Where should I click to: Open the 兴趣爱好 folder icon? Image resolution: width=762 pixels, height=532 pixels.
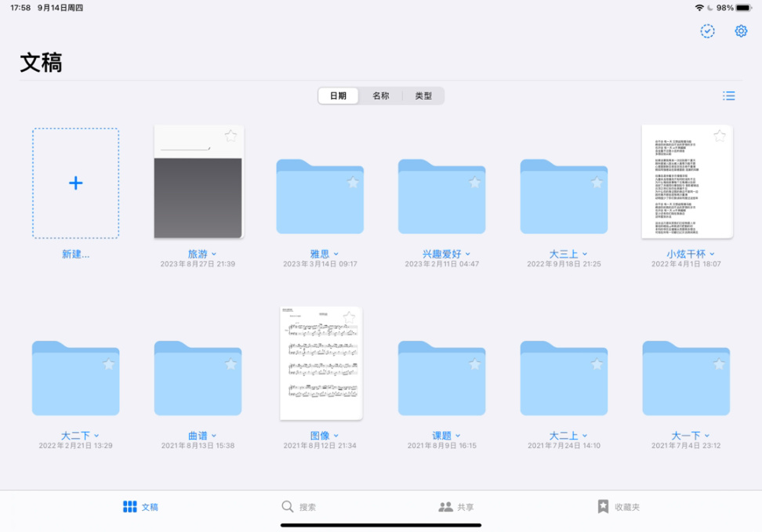[441, 197]
